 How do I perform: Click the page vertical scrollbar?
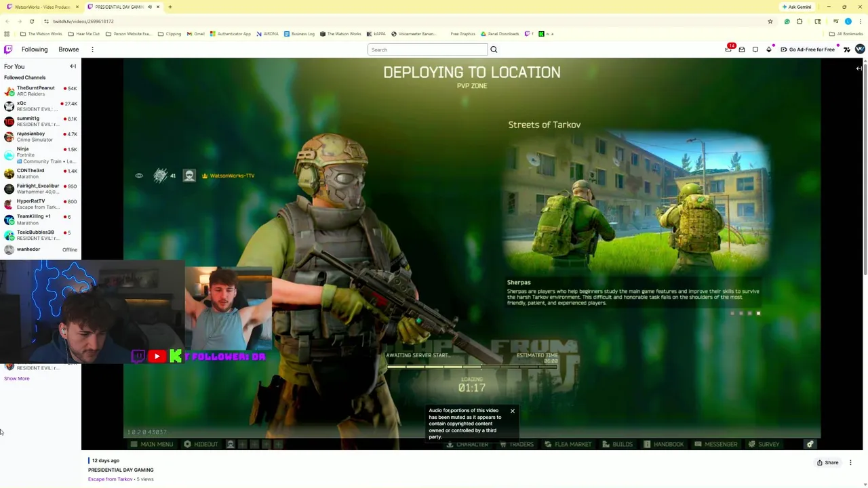pyautogui.click(x=865, y=169)
